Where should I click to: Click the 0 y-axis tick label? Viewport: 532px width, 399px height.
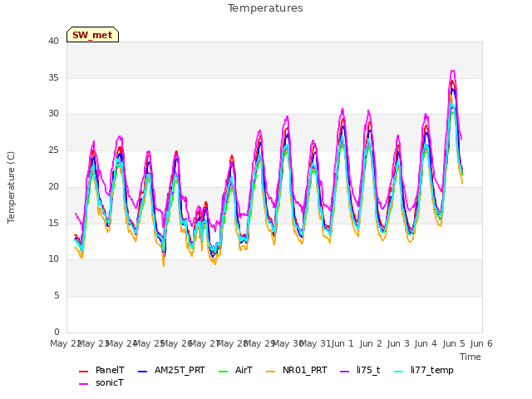[x=57, y=332]
